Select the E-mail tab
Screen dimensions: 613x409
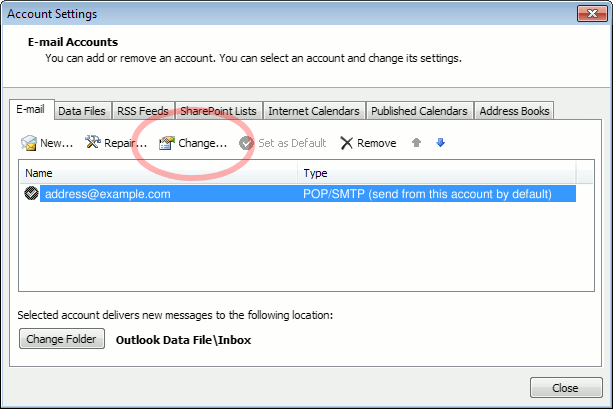[x=32, y=111]
